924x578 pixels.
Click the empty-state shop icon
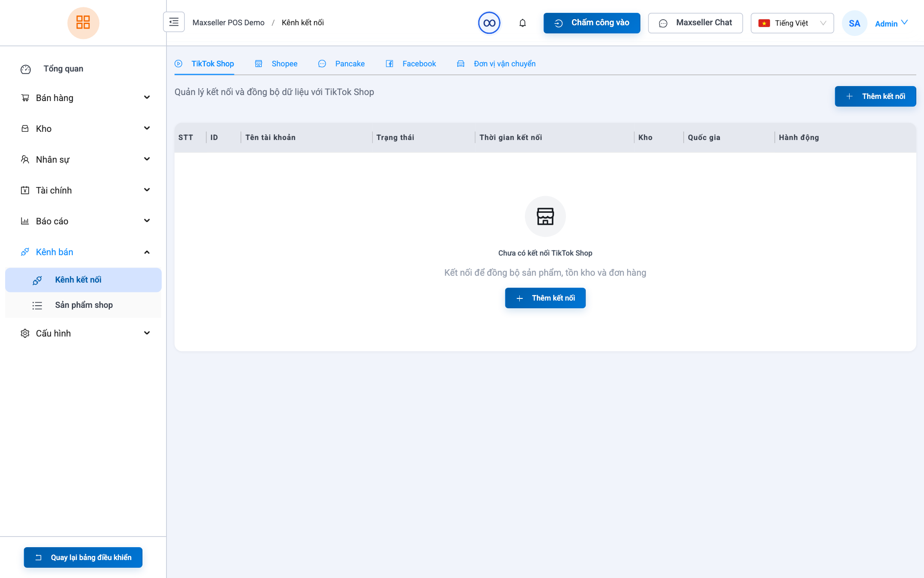pos(545,216)
